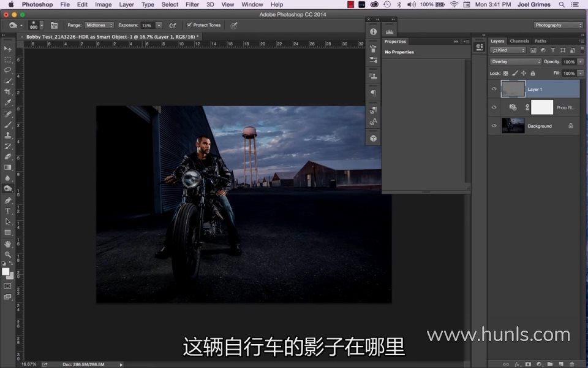Select the Path Selection tool
The width and height of the screenshot is (588, 368).
tap(7, 222)
